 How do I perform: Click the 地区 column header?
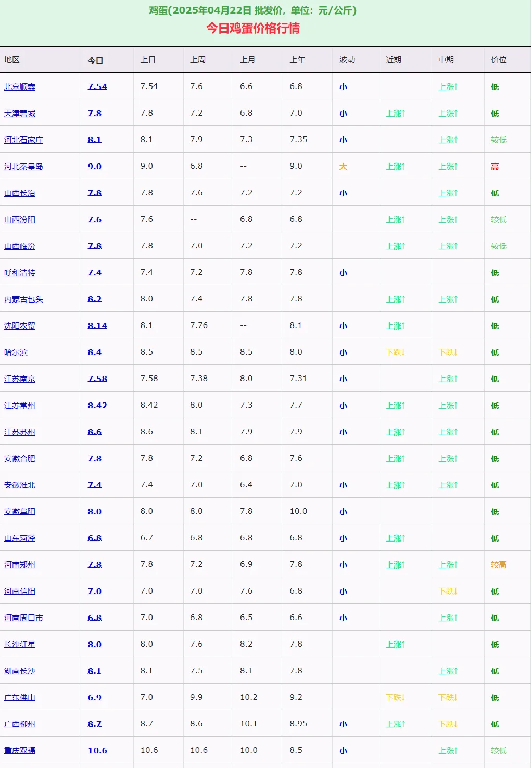pyautogui.click(x=12, y=60)
